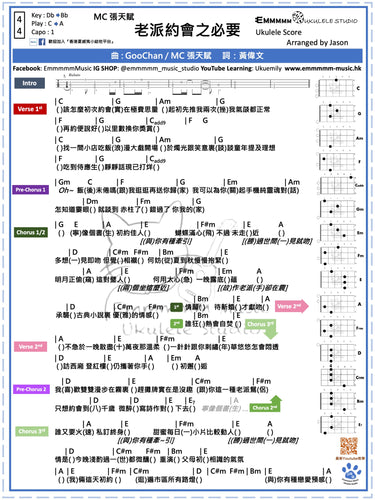Screen dimensions: 375x500
Task: Click the Pre-Chorus 2 section label
Action: (x=31, y=389)
